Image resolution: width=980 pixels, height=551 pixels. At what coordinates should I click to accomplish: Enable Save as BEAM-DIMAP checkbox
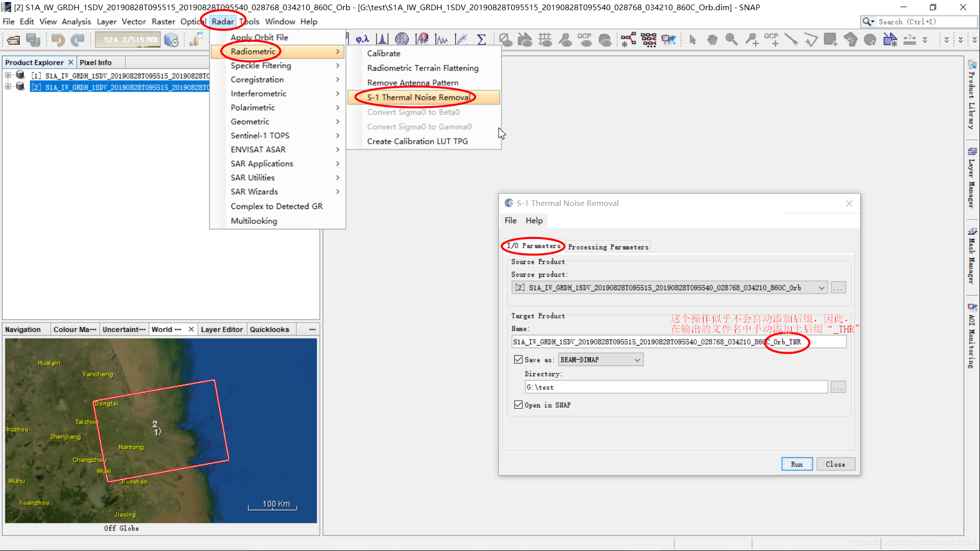coord(518,359)
